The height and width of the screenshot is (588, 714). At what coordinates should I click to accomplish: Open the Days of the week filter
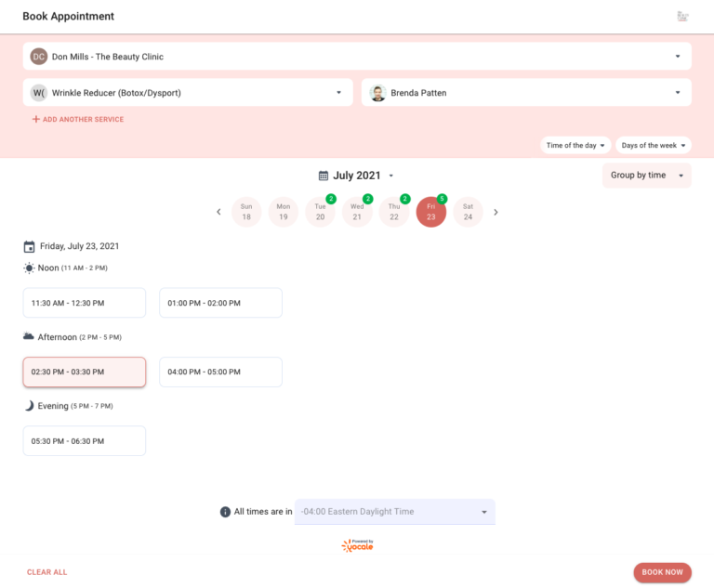click(x=654, y=145)
